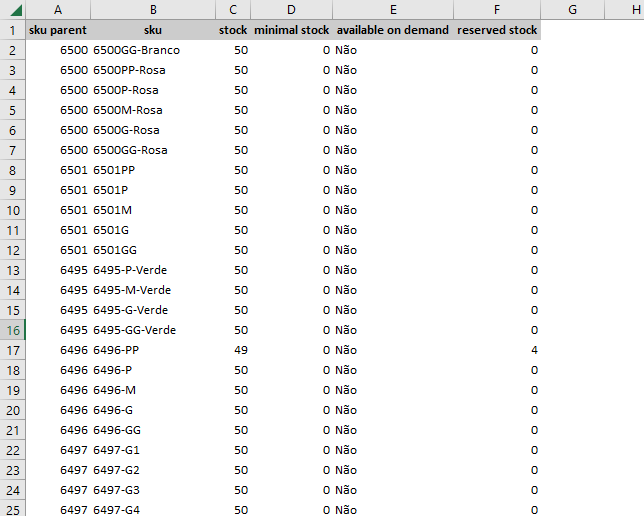Click the 'stock' header cell
The width and height of the screenshot is (644, 516).
(233, 30)
